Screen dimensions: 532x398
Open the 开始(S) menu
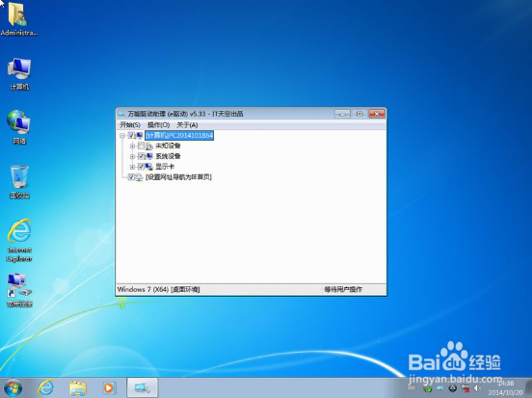point(130,125)
